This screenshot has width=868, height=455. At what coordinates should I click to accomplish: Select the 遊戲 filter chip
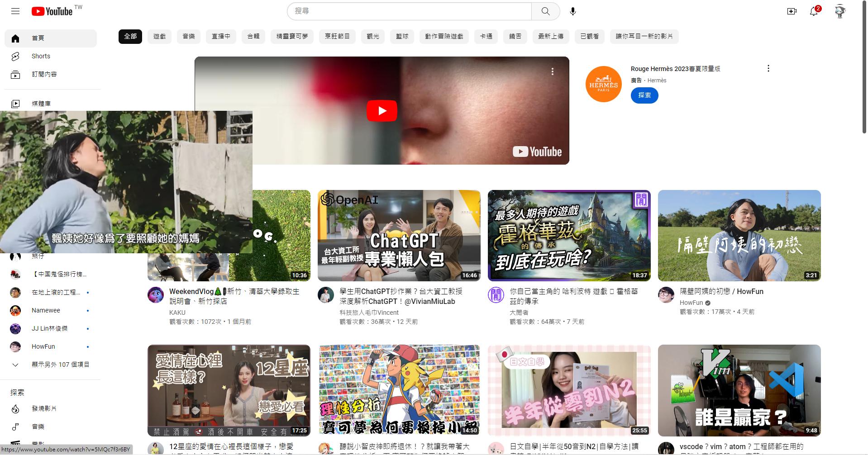coord(160,36)
